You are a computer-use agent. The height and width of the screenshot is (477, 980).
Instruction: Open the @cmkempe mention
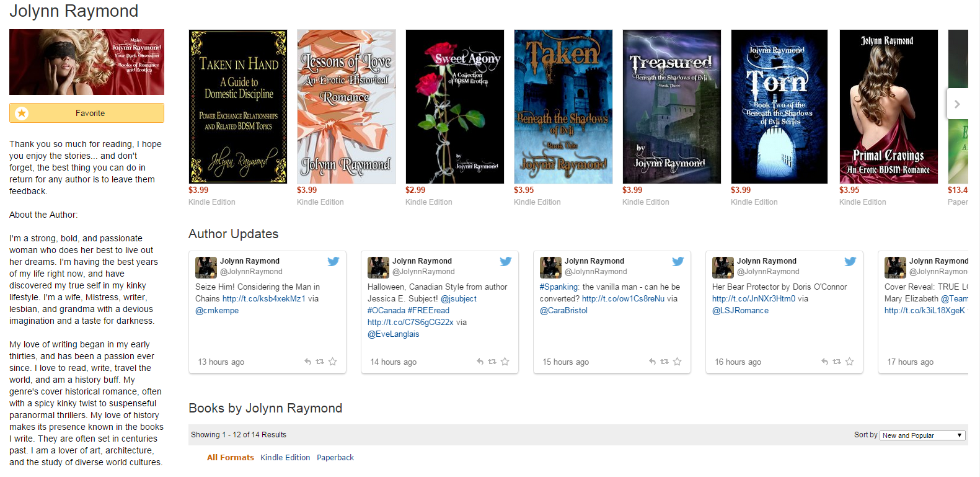[x=217, y=310]
